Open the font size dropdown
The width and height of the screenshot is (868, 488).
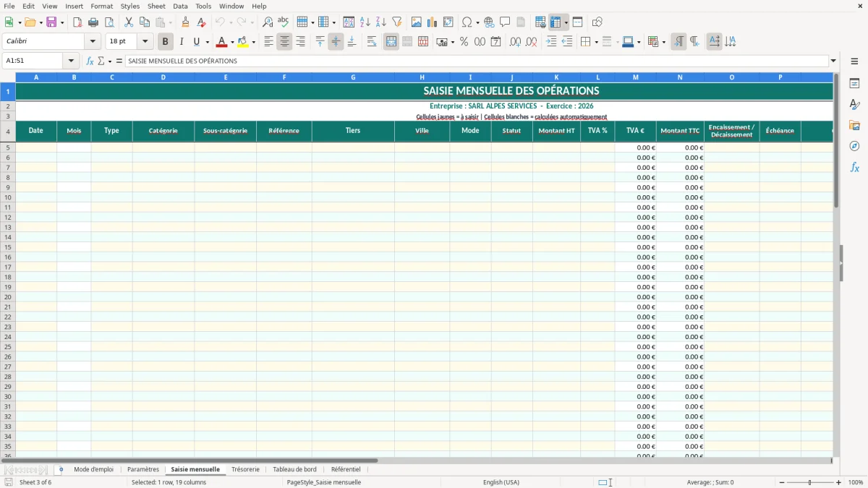point(145,42)
